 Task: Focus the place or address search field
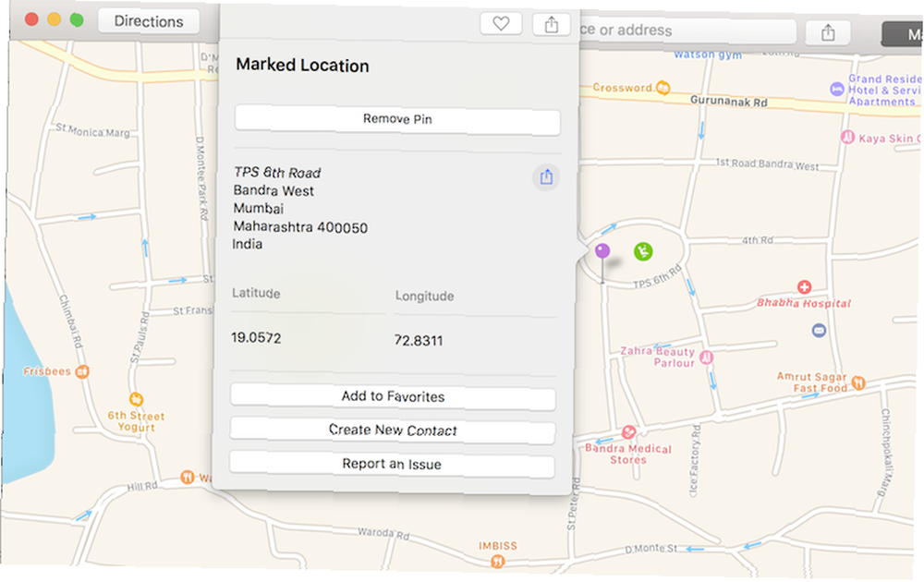[x=687, y=30]
